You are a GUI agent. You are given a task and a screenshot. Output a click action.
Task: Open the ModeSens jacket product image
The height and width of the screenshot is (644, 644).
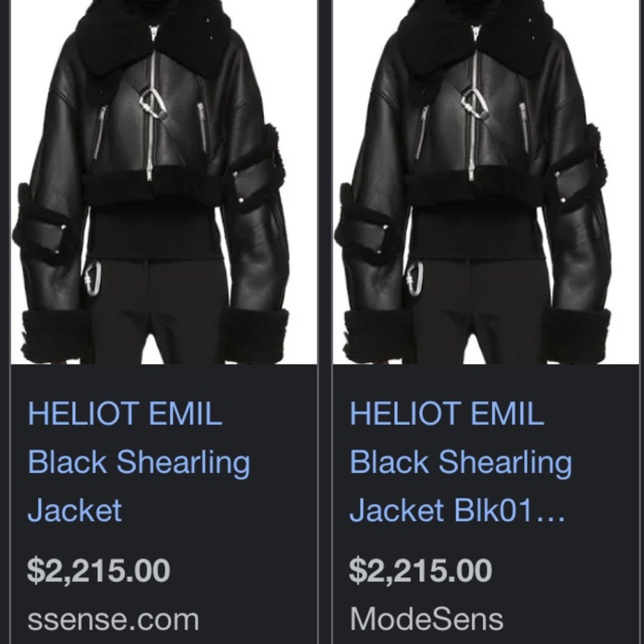click(x=486, y=182)
